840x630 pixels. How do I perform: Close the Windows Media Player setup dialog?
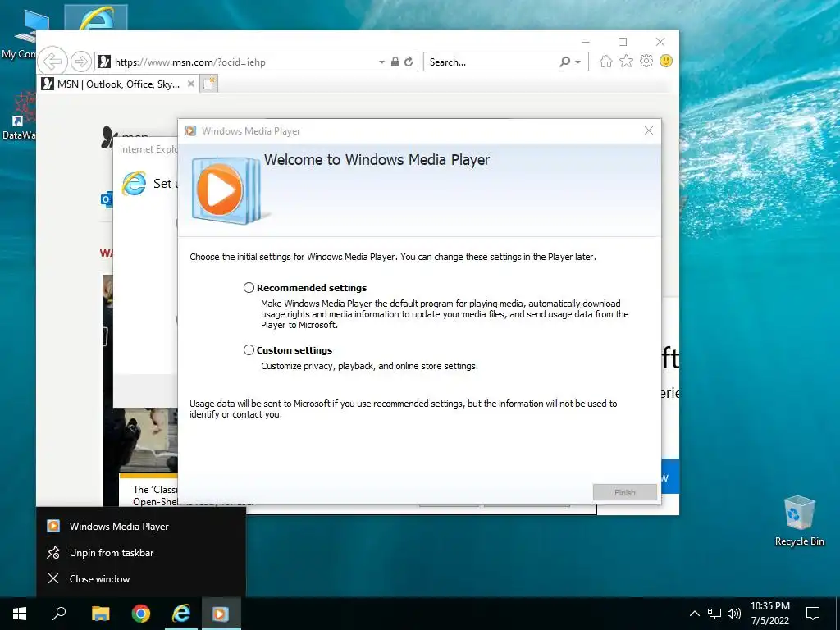(x=649, y=130)
